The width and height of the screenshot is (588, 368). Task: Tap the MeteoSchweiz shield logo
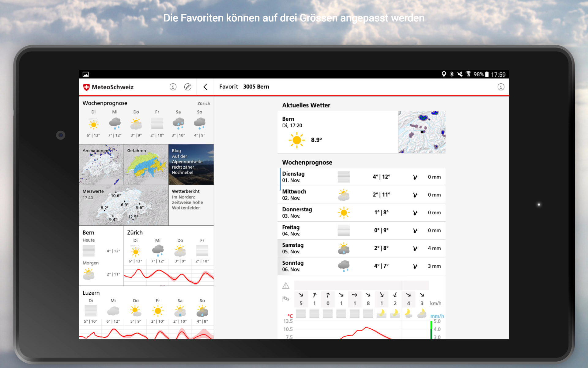point(87,87)
